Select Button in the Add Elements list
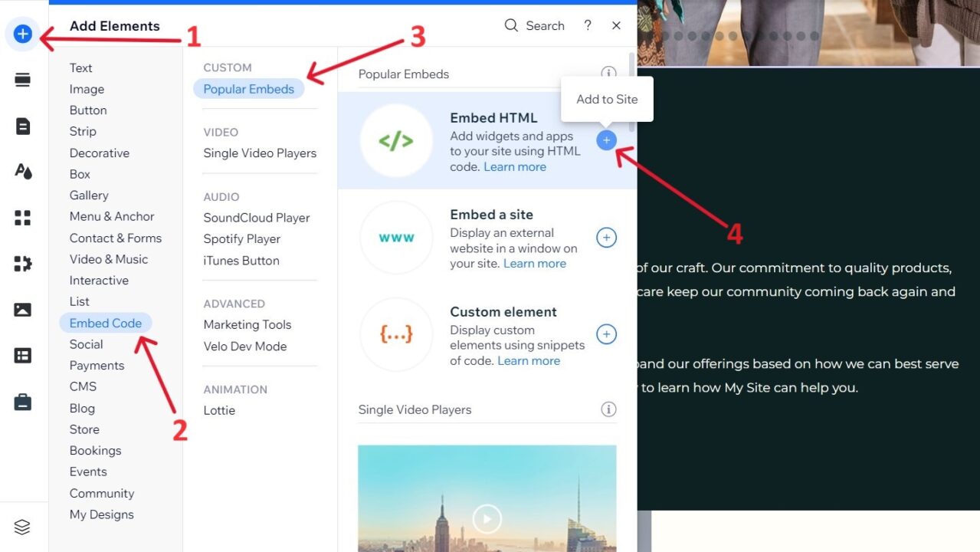Screen dimensions: 980x552 88,110
